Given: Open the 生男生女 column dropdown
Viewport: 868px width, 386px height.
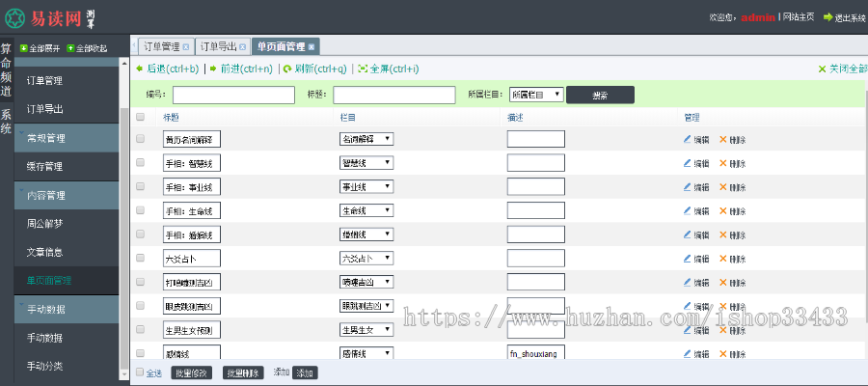Looking at the screenshot, I should [x=366, y=329].
